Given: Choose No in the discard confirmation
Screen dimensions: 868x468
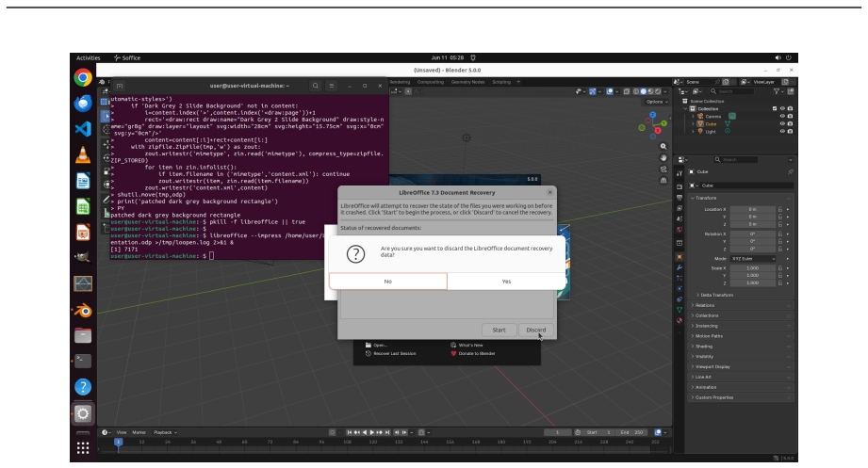Looking at the screenshot, I should (388, 282).
